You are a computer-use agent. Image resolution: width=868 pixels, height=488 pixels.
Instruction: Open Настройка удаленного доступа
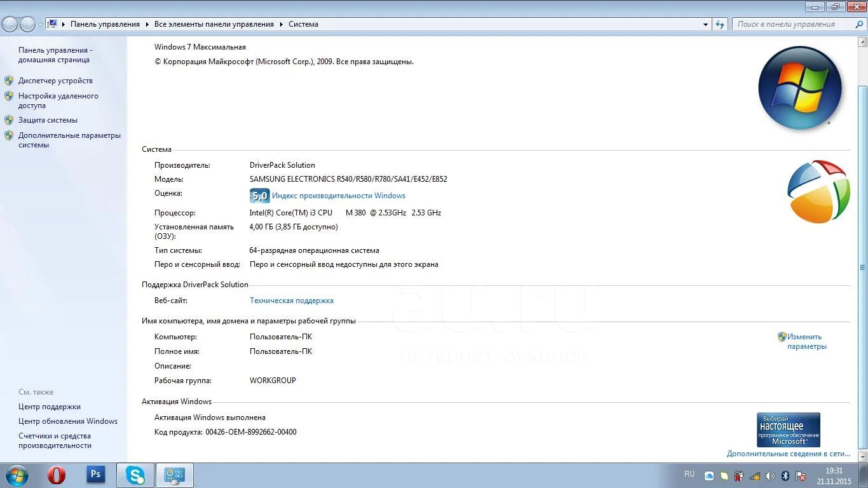pyautogui.click(x=58, y=100)
